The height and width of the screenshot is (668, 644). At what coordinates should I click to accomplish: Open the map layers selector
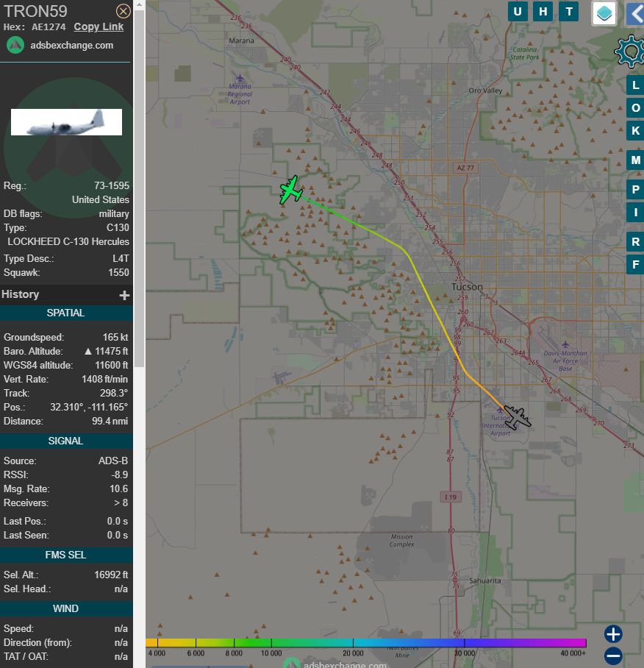click(x=604, y=13)
